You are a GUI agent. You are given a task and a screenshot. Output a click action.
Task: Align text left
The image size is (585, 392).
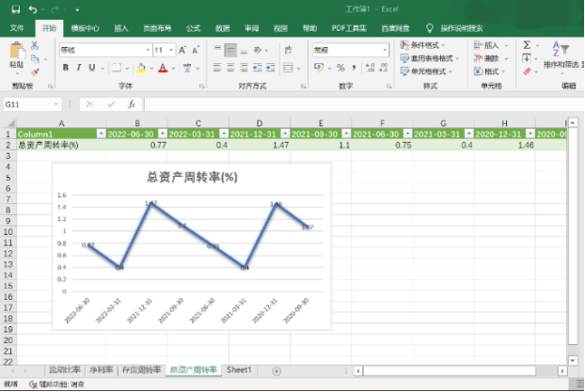(217, 68)
